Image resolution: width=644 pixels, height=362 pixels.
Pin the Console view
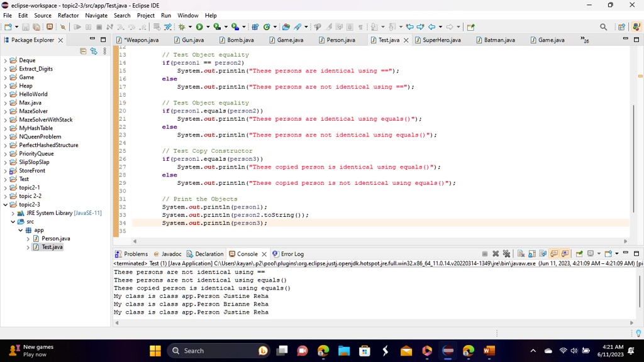pos(579,254)
